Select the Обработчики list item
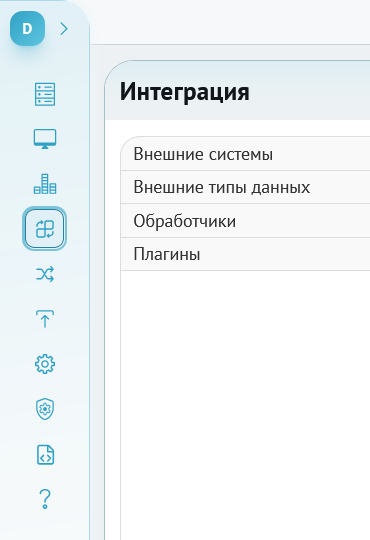Screen dimensions: 370x540 pos(245,221)
